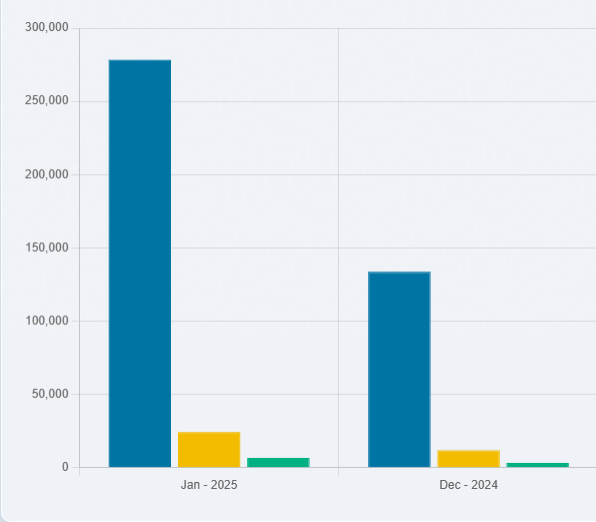
Task: Select the green bar for Dec - 2024
Action: pyautogui.click(x=537, y=465)
